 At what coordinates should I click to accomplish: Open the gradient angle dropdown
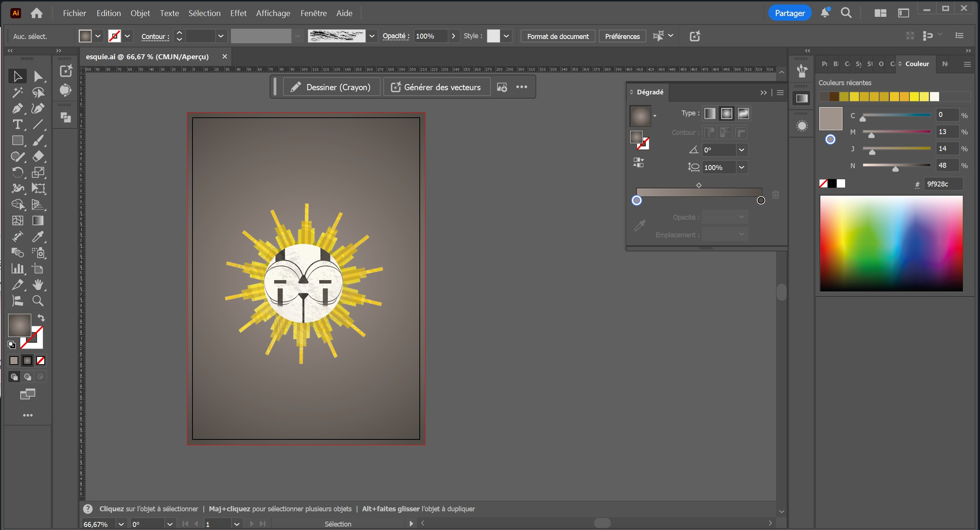(x=741, y=150)
